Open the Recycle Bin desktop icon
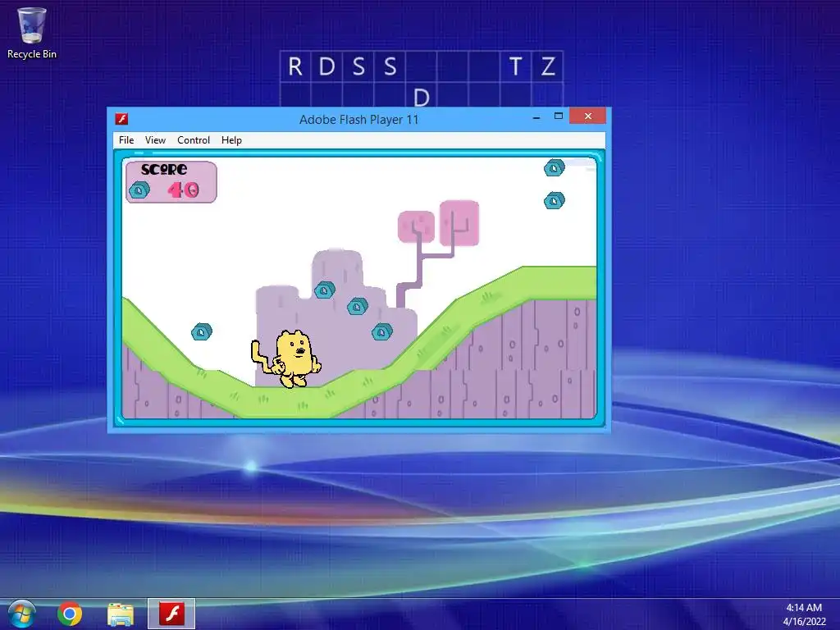 tap(32, 32)
